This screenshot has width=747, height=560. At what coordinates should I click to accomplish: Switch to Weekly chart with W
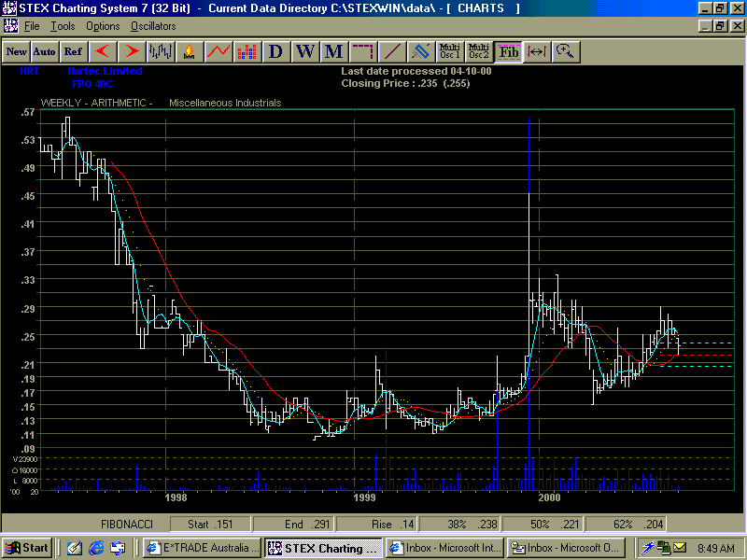click(x=305, y=51)
